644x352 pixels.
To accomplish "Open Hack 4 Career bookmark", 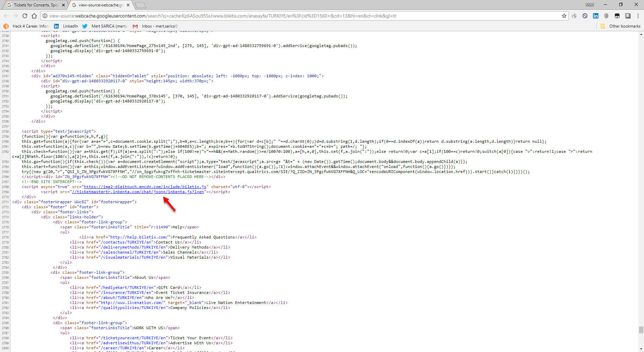I will coord(26,26).
